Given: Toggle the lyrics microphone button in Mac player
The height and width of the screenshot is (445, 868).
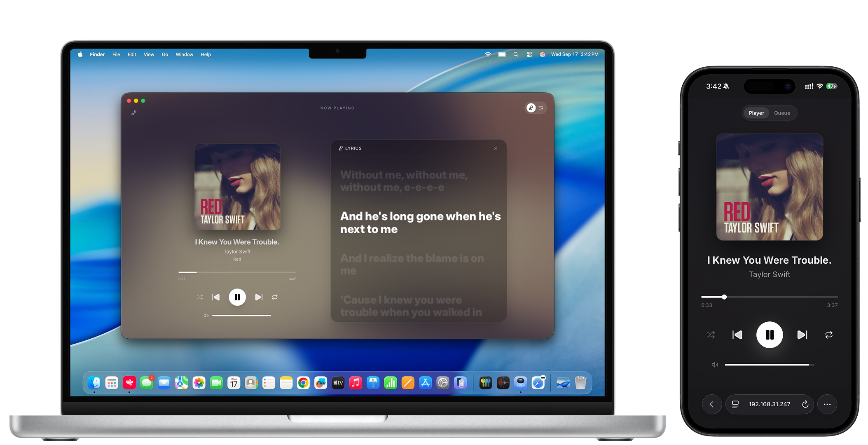Looking at the screenshot, I should click(531, 108).
